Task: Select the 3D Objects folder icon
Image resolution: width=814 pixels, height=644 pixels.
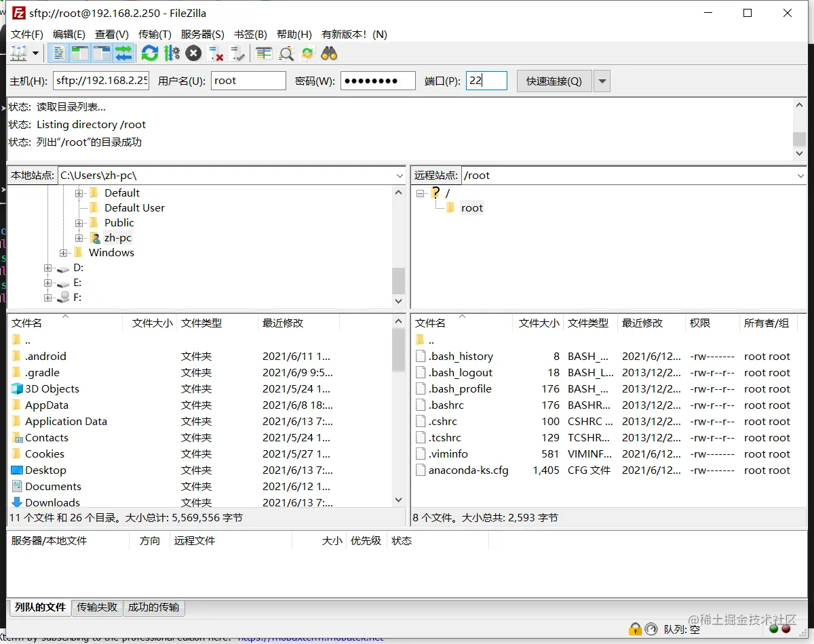Action: 17,389
